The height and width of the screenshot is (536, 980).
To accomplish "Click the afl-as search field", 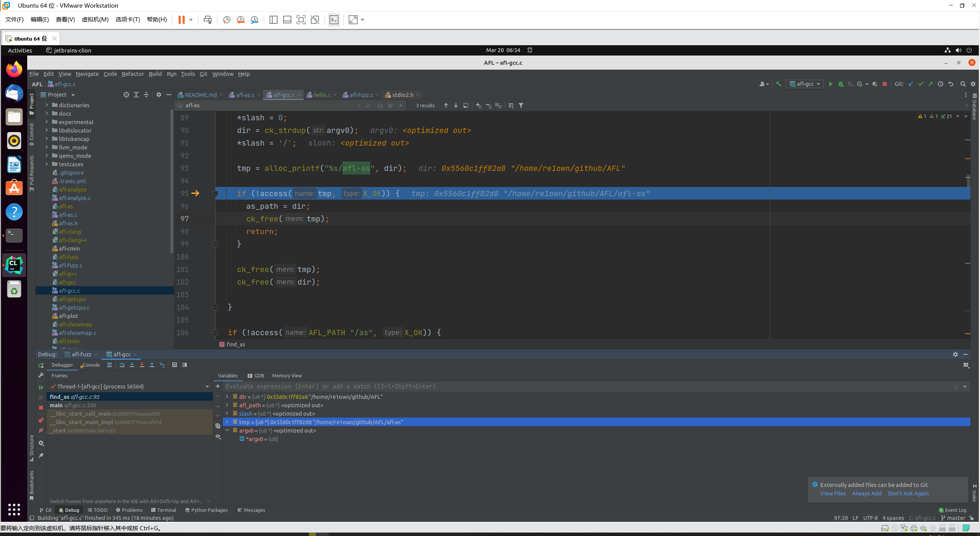I will point(268,105).
